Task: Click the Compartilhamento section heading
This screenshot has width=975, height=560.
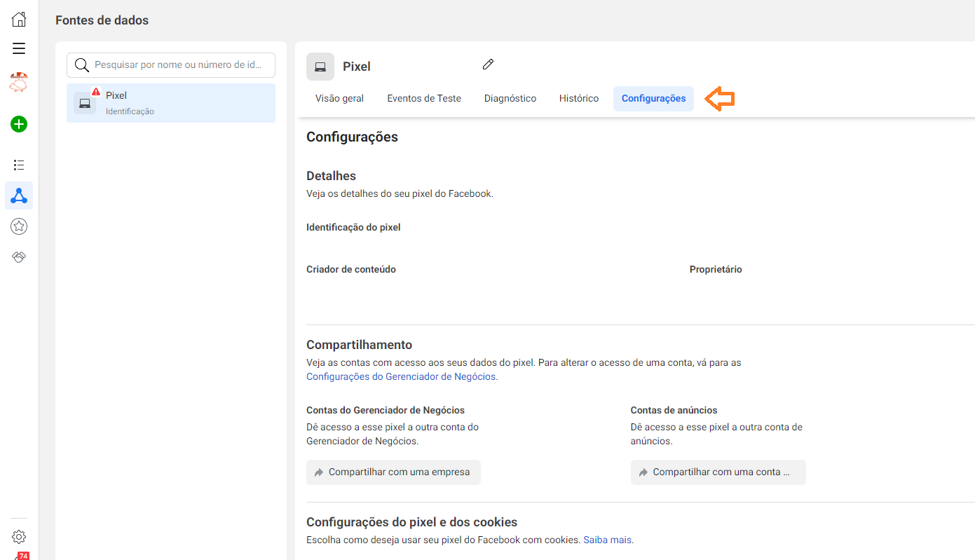Action: (360, 345)
